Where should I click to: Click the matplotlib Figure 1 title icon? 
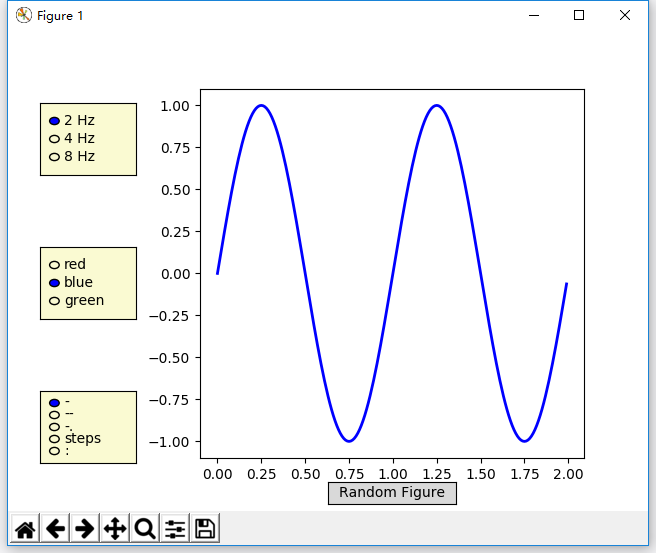click(x=24, y=15)
